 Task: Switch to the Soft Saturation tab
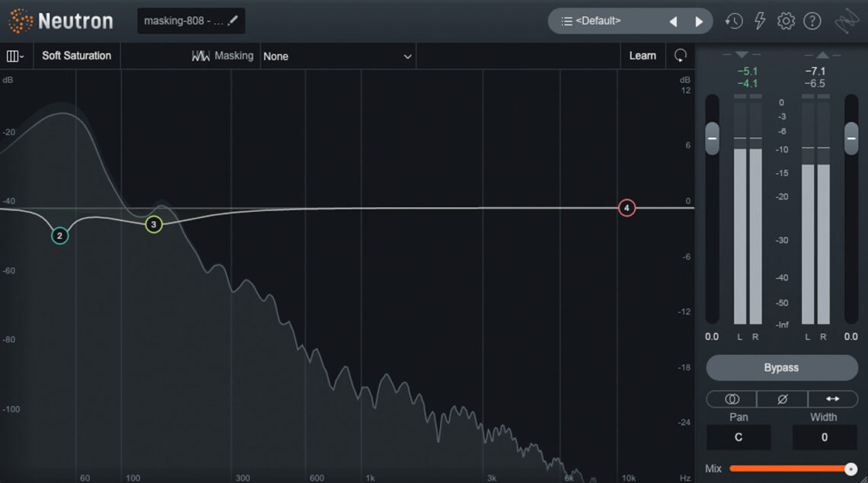click(76, 56)
